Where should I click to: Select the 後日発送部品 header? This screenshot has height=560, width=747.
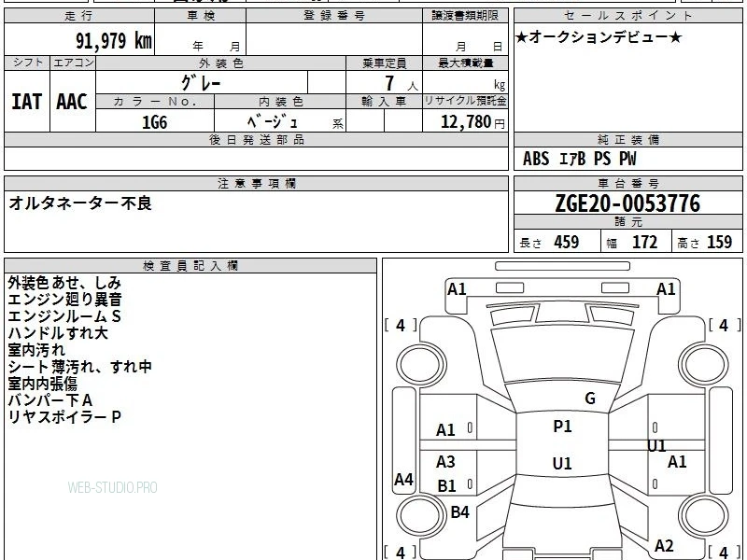click(x=256, y=139)
